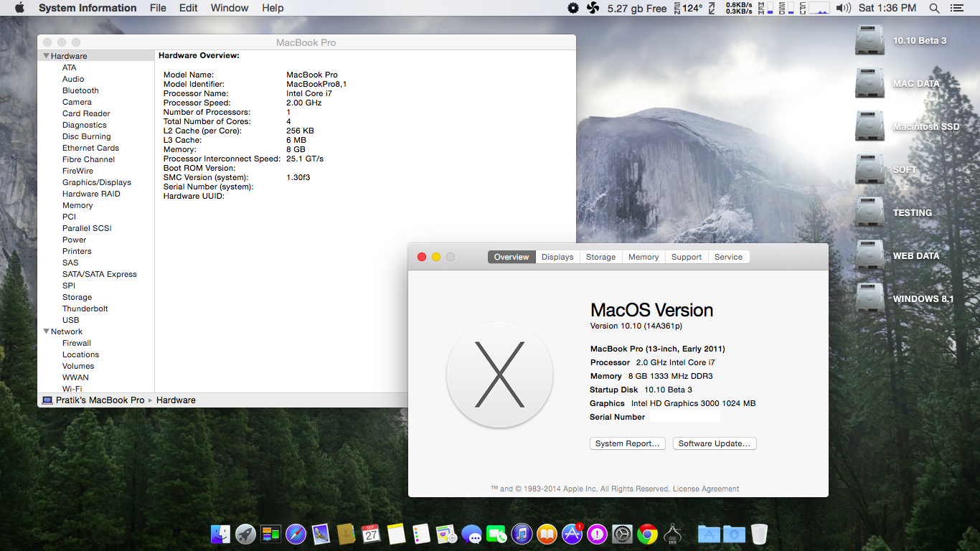The image size is (980, 551).
Task: Open the License Agreement link
Action: [x=706, y=489]
